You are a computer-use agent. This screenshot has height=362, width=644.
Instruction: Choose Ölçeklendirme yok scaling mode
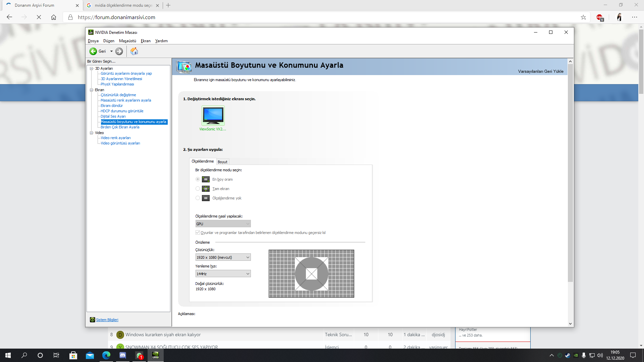[198, 198]
